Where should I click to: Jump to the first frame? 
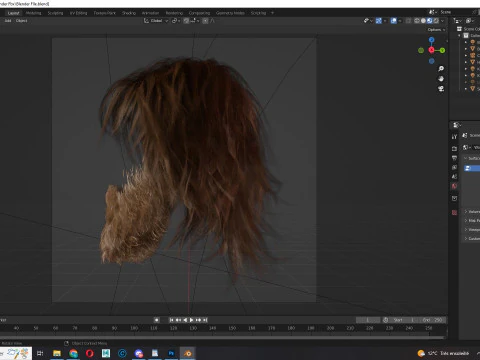[x=171, y=320]
